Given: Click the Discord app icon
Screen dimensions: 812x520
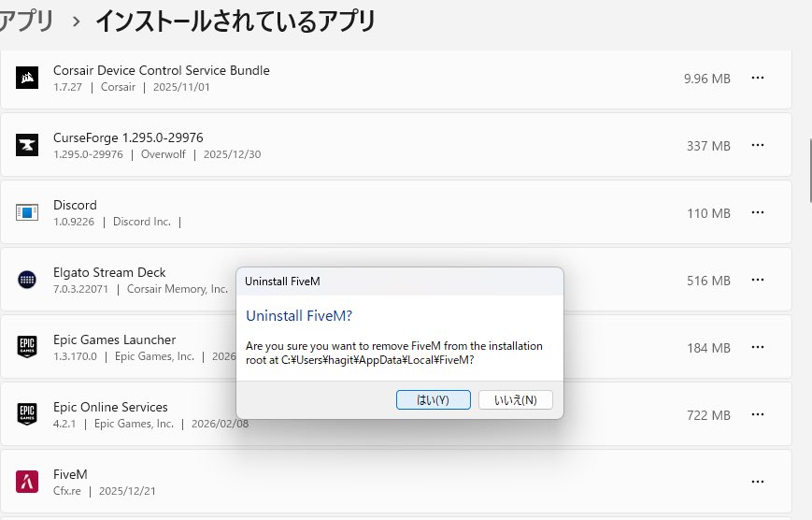Looking at the screenshot, I should [x=27, y=212].
